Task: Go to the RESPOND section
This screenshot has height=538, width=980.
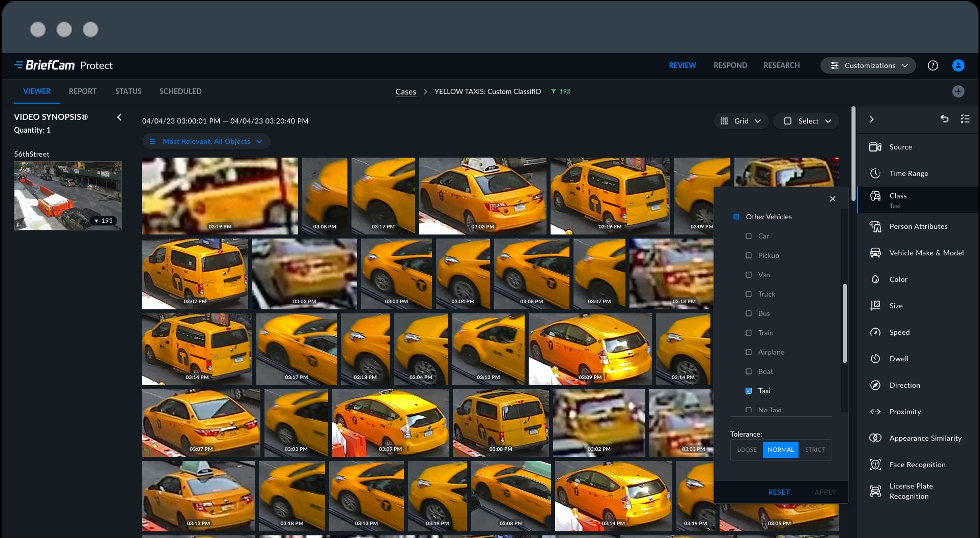Action: [x=730, y=66]
